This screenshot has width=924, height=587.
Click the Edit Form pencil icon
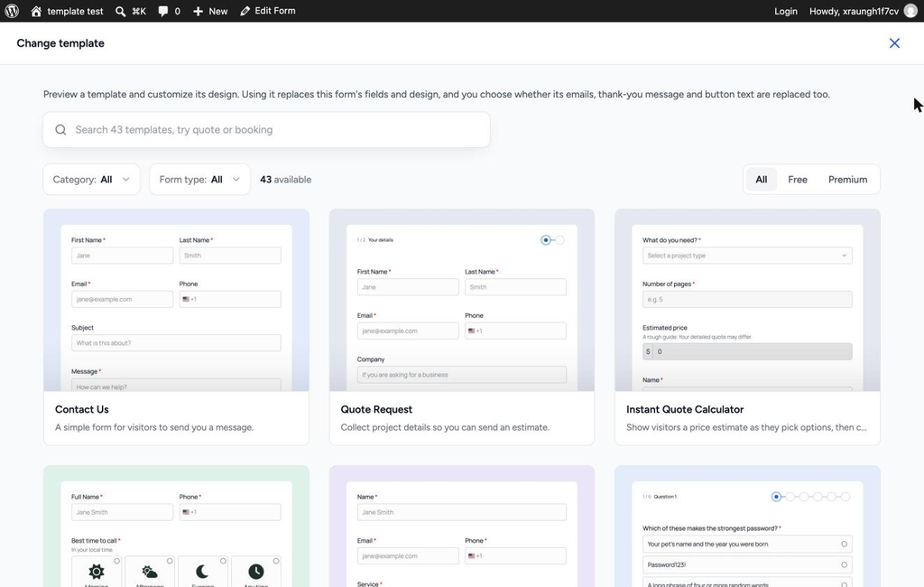[x=245, y=11]
